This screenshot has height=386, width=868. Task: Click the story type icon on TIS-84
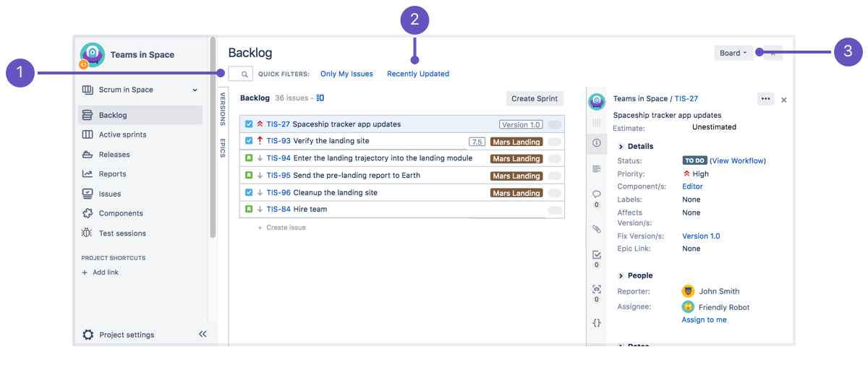[x=249, y=209]
